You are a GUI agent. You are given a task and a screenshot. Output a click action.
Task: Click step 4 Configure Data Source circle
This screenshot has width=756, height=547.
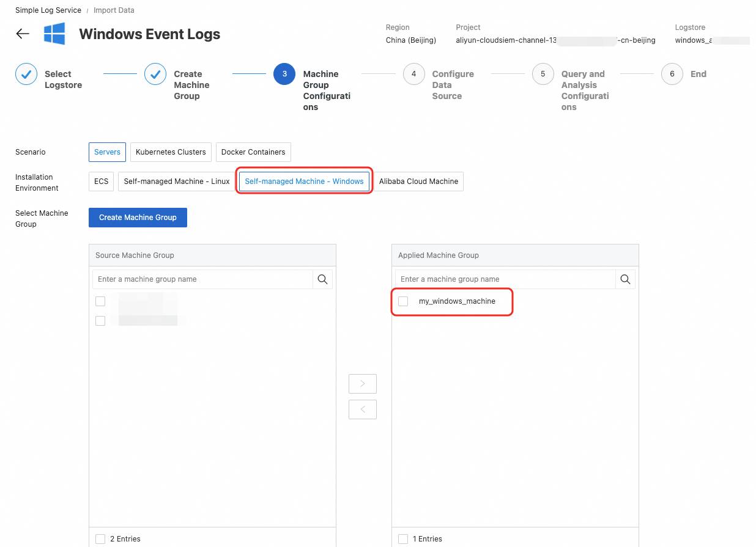tap(414, 74)
